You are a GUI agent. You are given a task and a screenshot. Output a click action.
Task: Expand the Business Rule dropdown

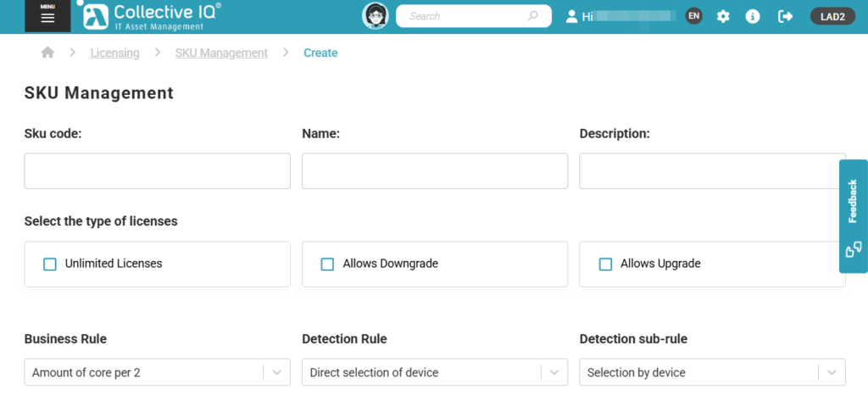276,372
